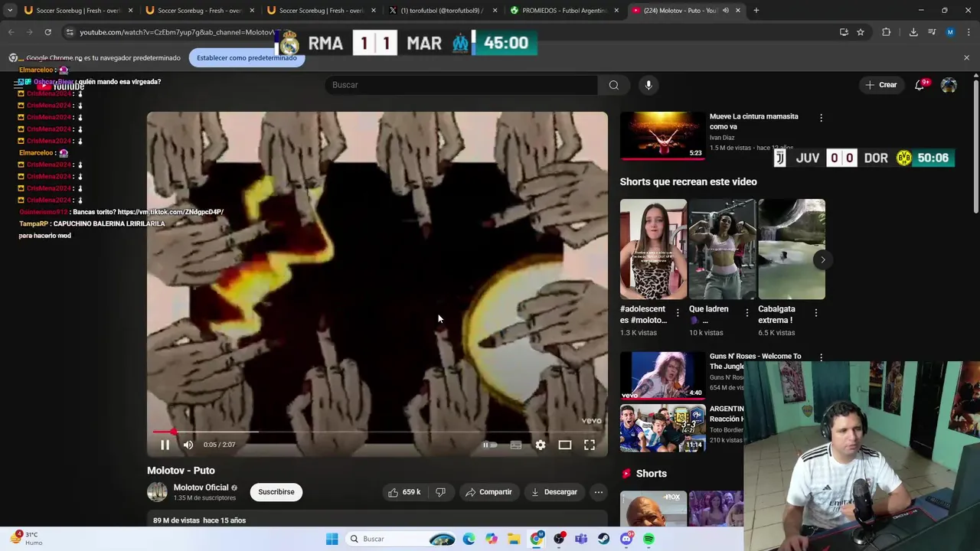This screenshot has height=551, width=980.
Task: Open the YouTube account avatar menu
Action: 949,85
